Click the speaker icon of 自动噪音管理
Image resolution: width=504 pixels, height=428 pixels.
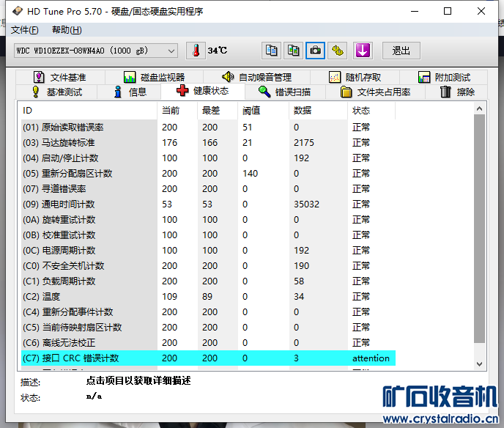coord(228,77)
